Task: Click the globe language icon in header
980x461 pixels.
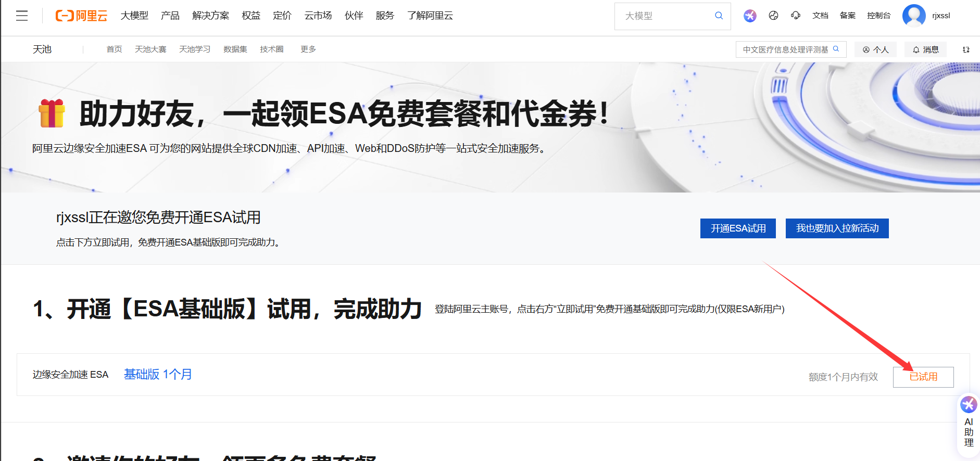Action: (x=773, y=16)
